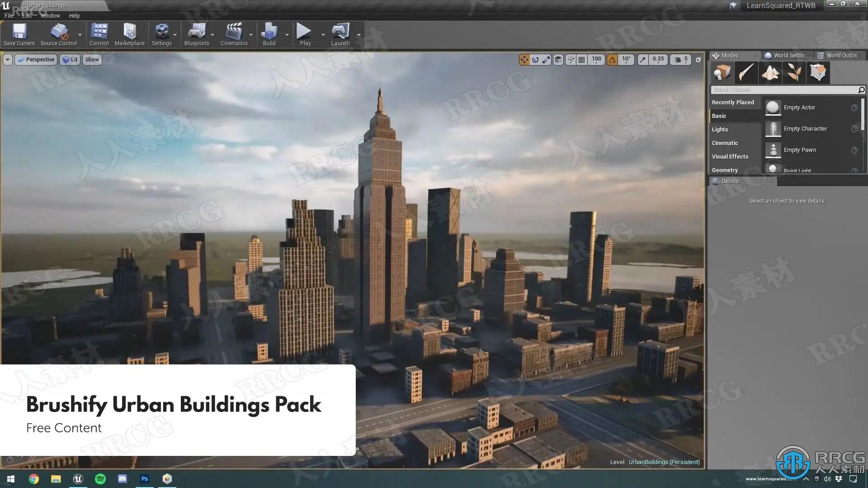Image resolution: width=868 pixels, height=488 pixels.
Task: Open Foliage mode in Modes panel
Action: (x=794, y=72)
